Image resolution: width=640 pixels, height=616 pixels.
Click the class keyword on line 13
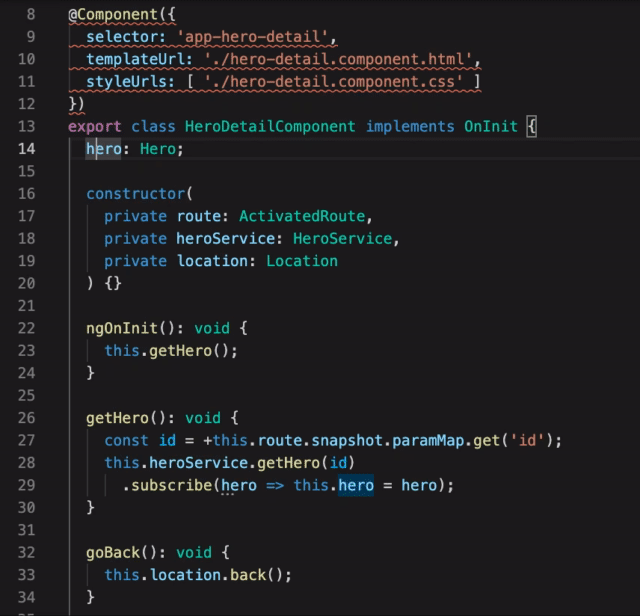tap(153, 127)
